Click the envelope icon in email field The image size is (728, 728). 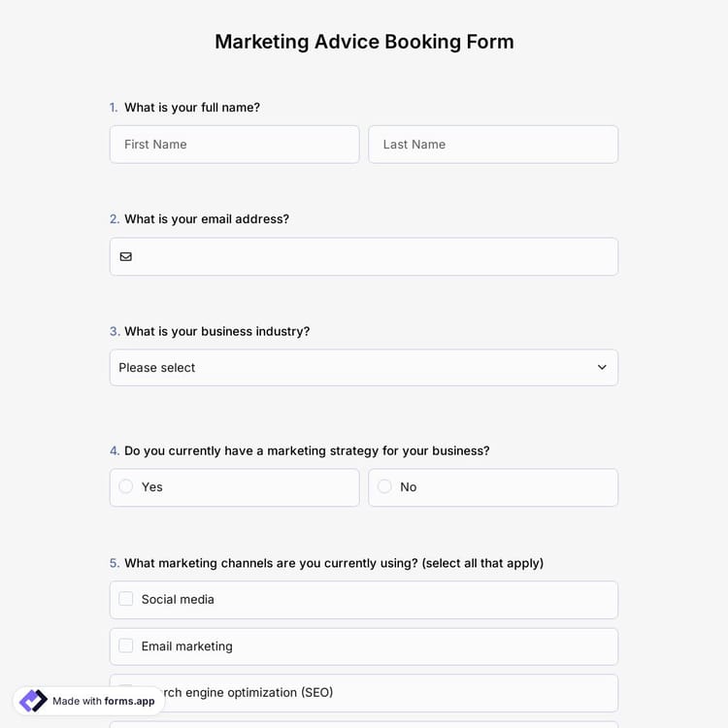tap(126, 257)
